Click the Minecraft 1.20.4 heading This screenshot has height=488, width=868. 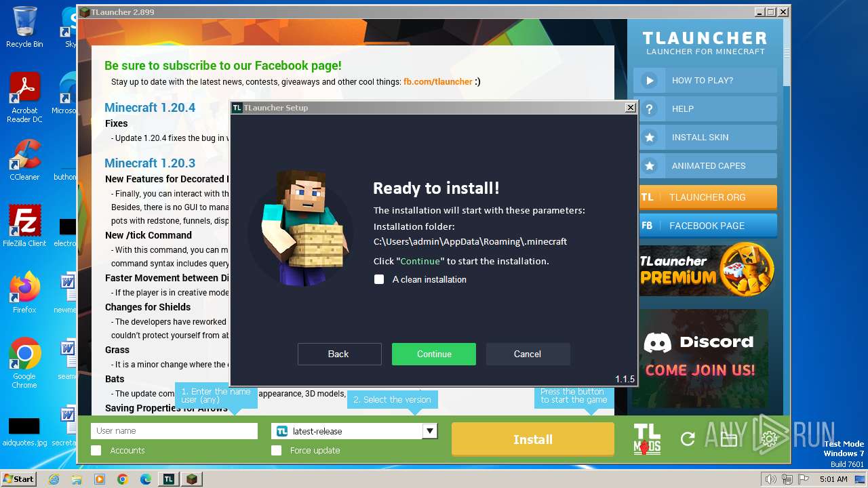point(150,107)
